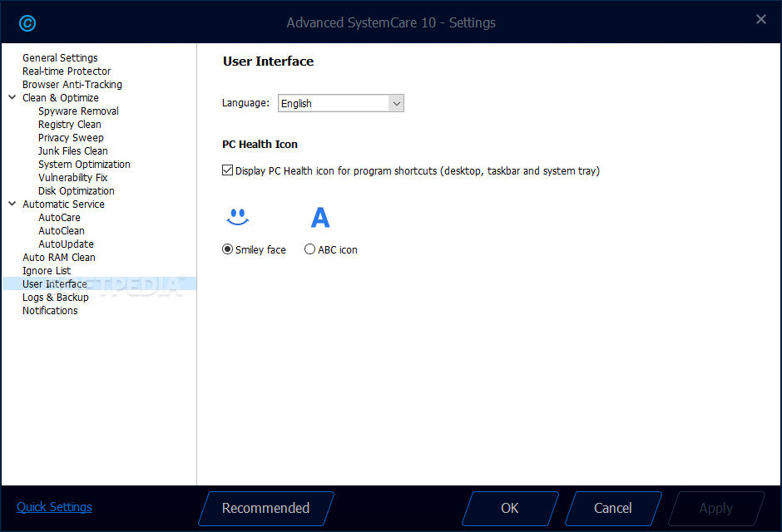Screen dimensions: 782x532
Task: Click the blue smiley face icon
Action: [x=237, y=217]
